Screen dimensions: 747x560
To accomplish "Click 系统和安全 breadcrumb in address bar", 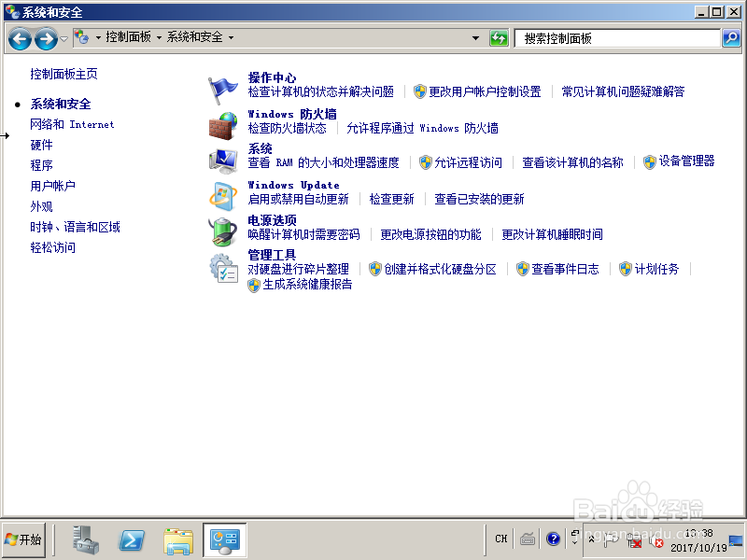I will (194, 37).
